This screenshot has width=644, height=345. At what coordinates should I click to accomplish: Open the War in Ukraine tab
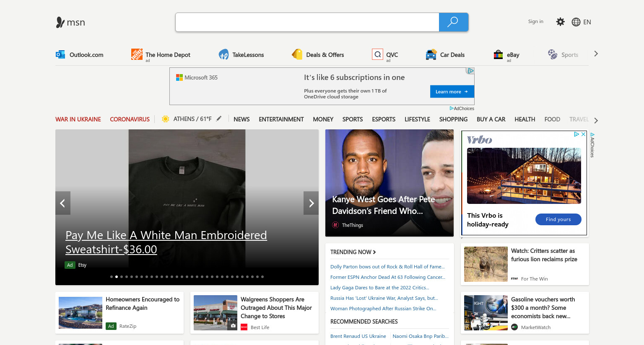click(78, 119)
